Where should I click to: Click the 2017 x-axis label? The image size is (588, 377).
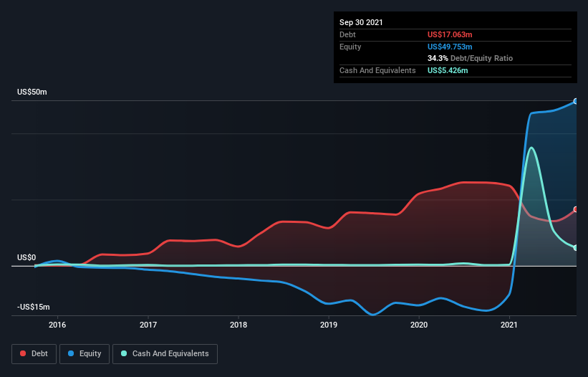pyautogui.click(x=148, y=325)
